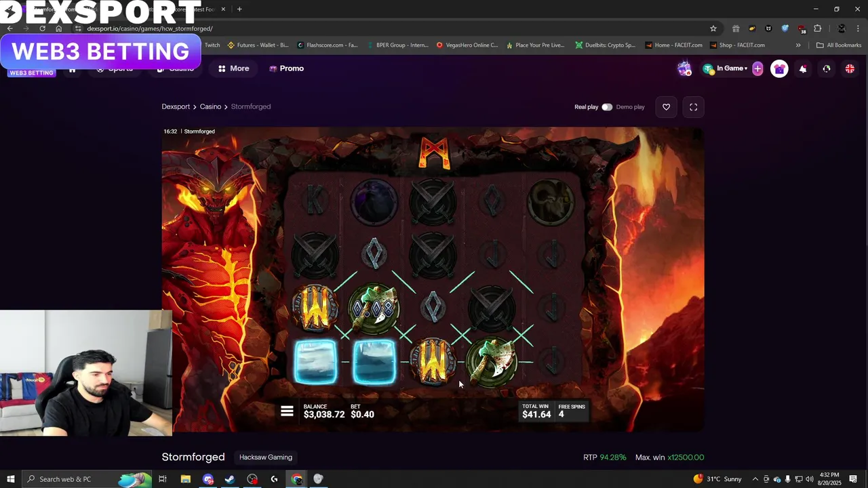The height and width of the screenshot is (488, 868).
Task: Open the More navigation menu
Action: [x=233, y=68]
